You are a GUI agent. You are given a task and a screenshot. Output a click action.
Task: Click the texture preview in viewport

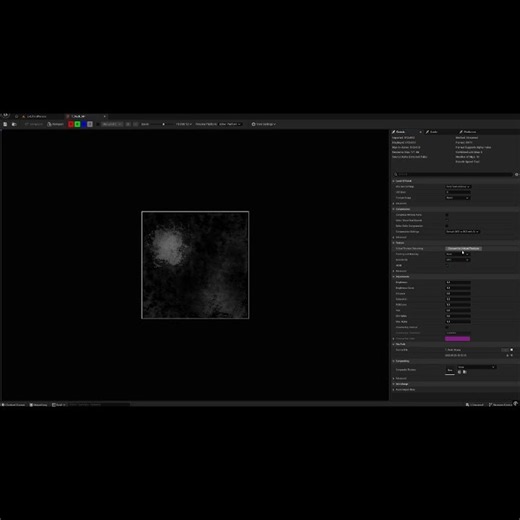point(195,265)
